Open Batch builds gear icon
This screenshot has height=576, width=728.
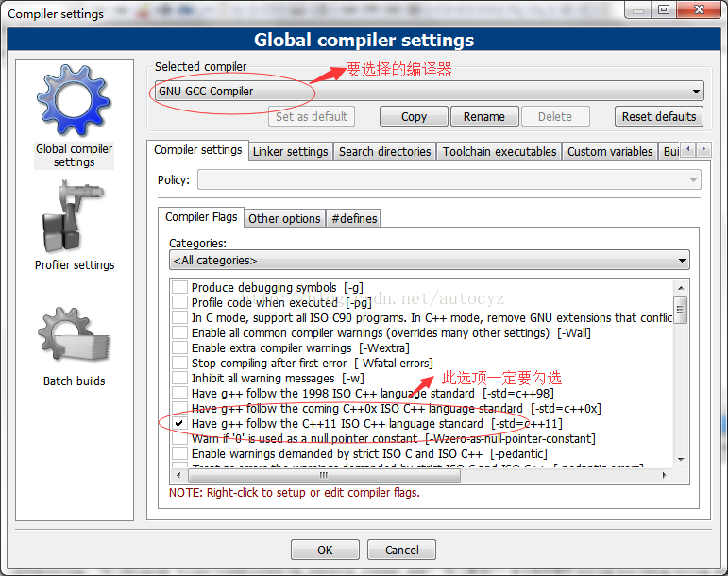click(74, 335)
